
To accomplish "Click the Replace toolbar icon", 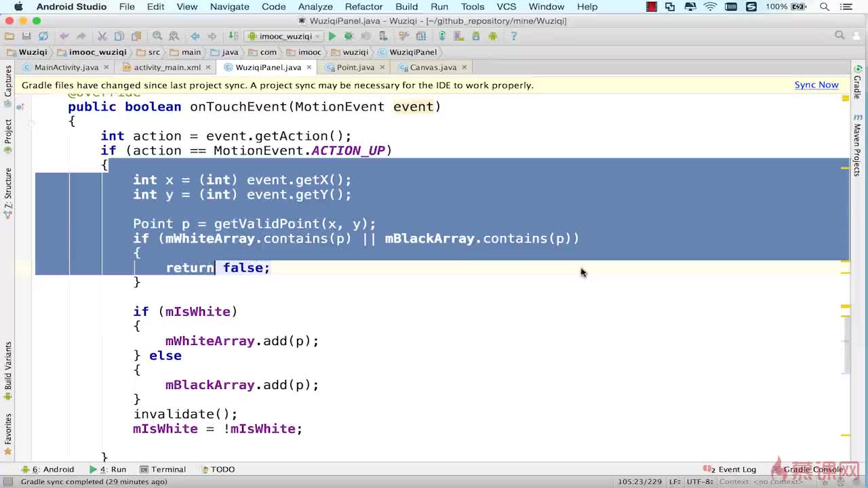I will point(174,36).
